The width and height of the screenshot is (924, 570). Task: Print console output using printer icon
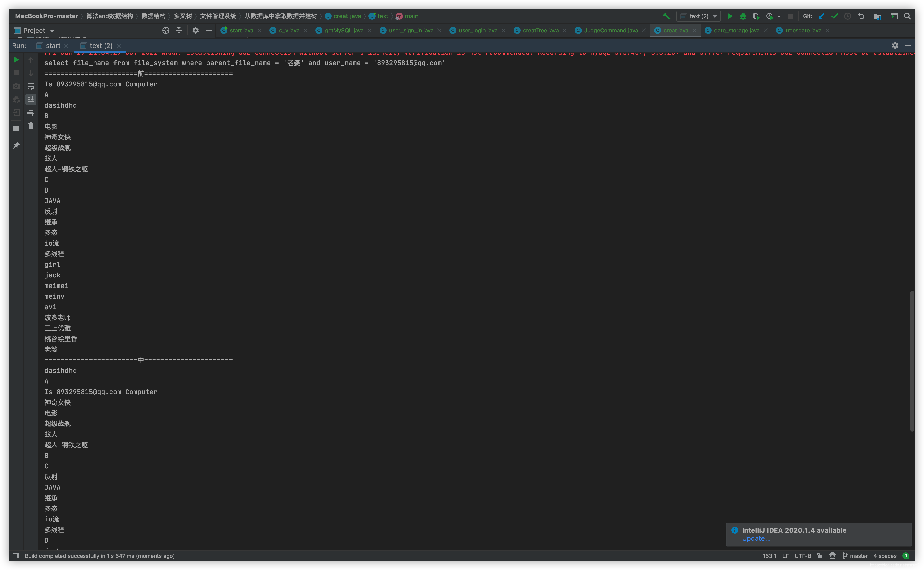(31, 113)
